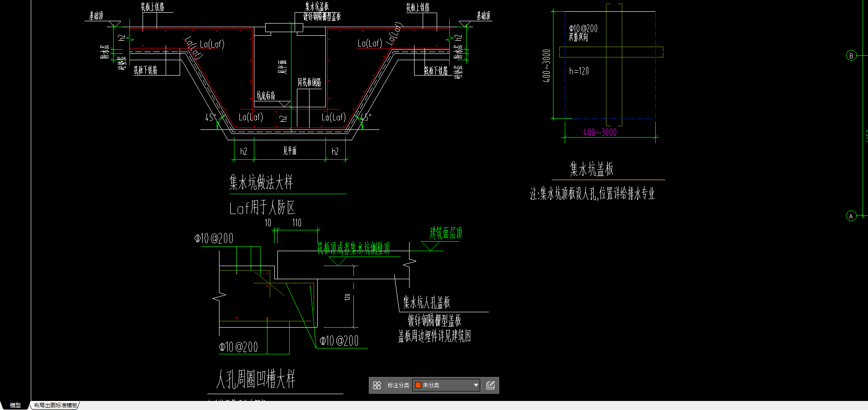
Task: Select the magenta 400~3000 dimension
Action: click(600, 132)
